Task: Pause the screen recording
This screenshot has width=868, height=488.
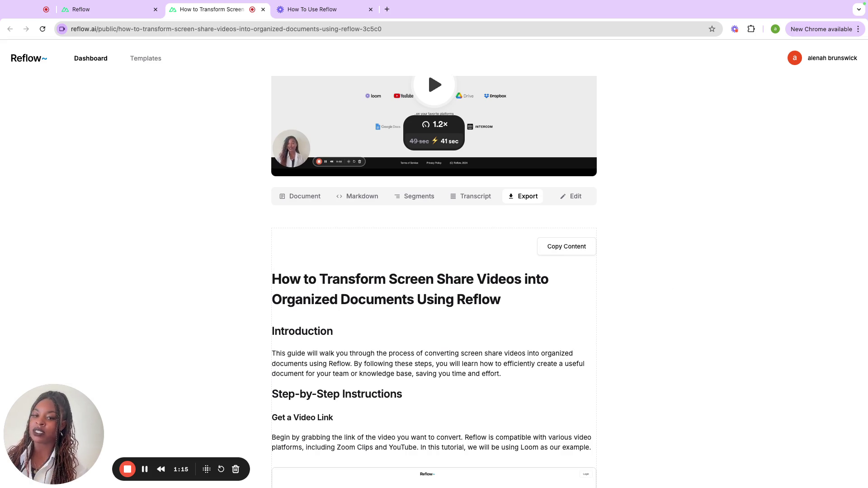Action: [145, 469]
